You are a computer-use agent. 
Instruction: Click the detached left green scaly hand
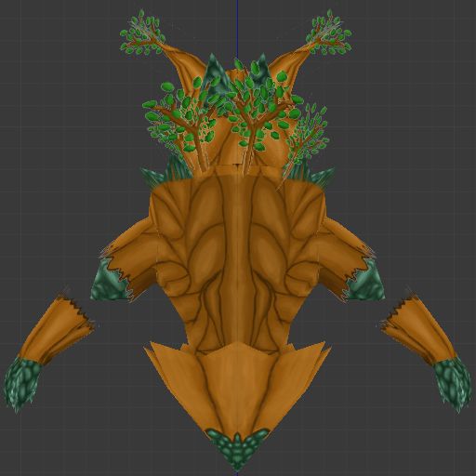click(21, 384)
